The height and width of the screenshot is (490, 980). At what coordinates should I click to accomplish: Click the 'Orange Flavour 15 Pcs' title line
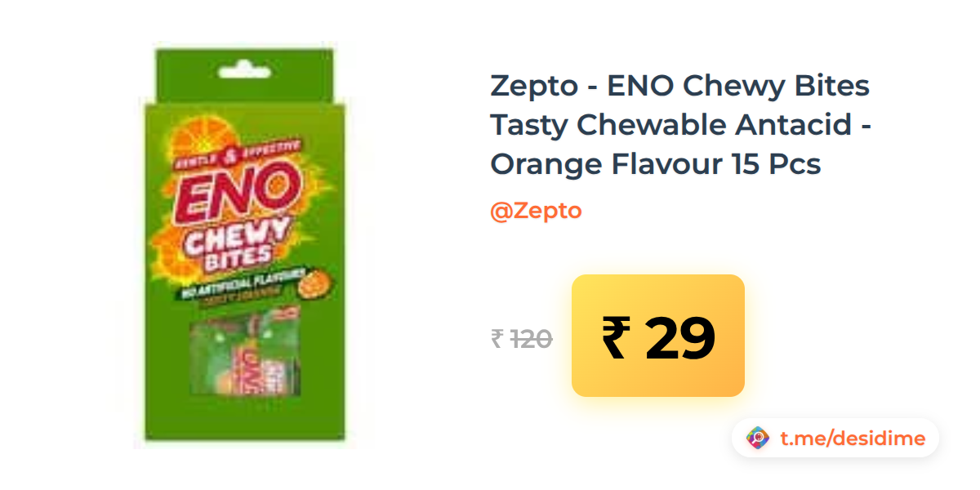pos(655,165)
